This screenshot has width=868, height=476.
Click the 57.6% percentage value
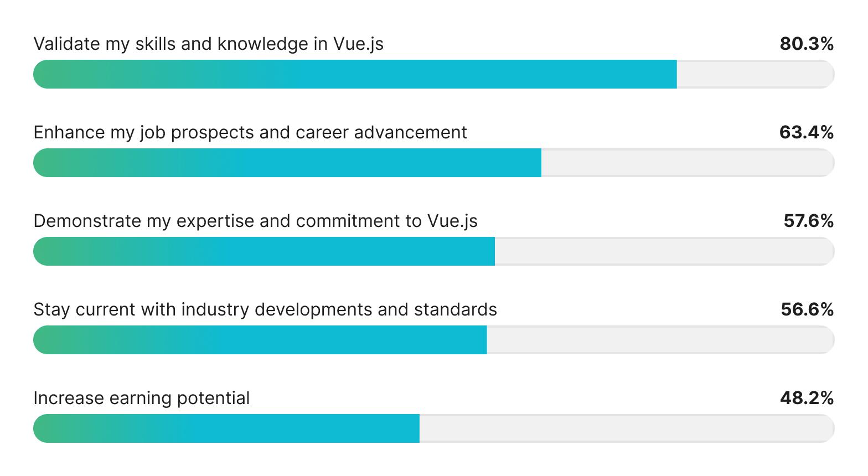pos(808,221)
